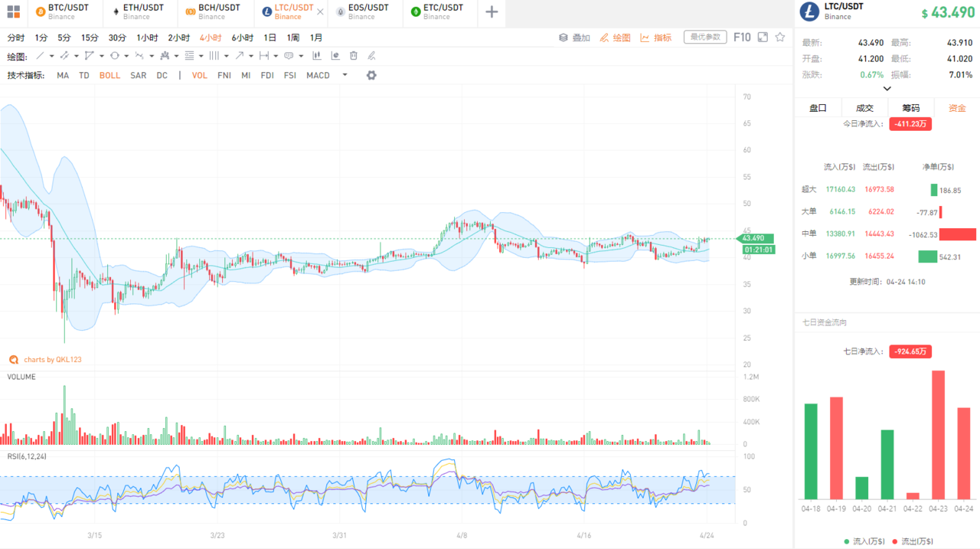980x549 pixels.
Task: Click the Litecoin logo in right panel
Action: [809, 11]
